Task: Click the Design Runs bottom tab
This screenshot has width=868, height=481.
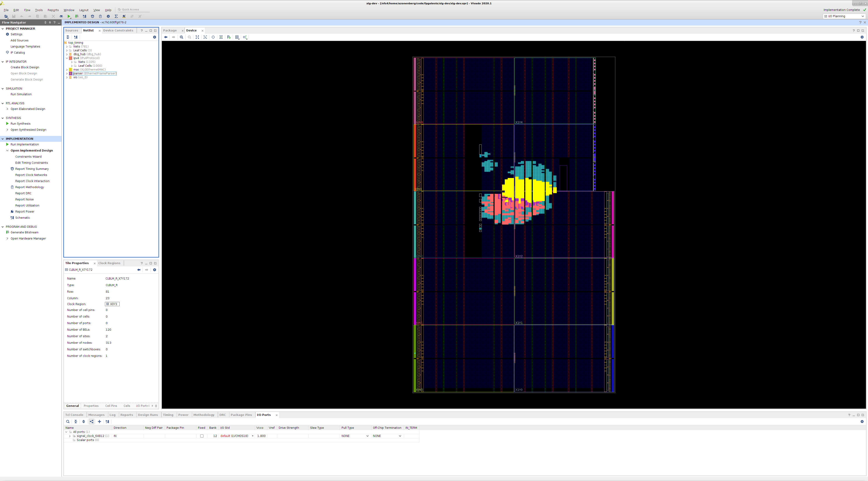Action: click(x=148, y=415)
